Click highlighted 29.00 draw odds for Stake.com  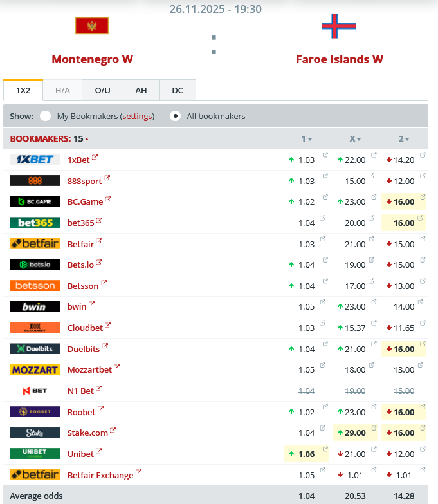(x=355, y=433)
